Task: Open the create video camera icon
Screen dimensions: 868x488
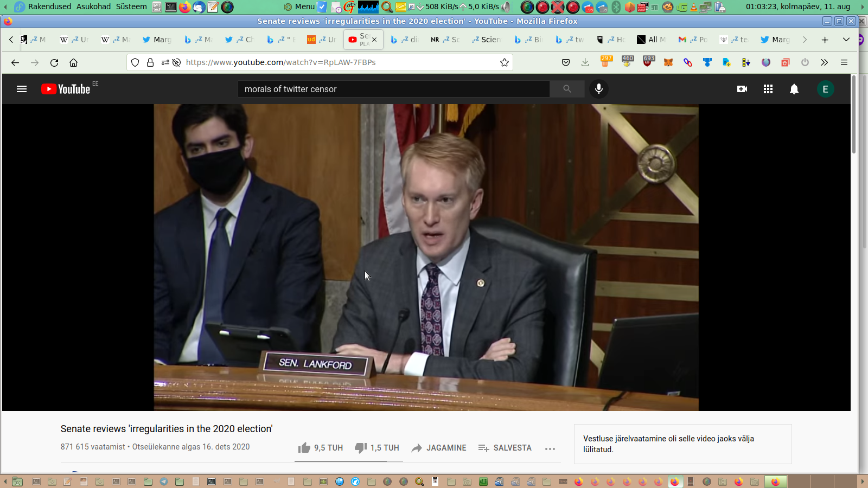Action: 742,89
